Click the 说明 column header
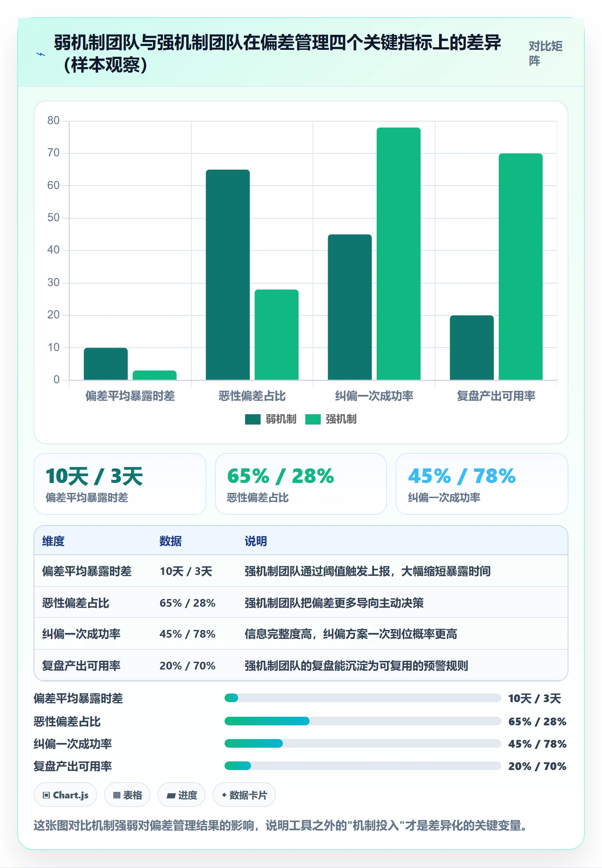The width and height of the screenshot is (602, 868). click(x=256, y=541)
